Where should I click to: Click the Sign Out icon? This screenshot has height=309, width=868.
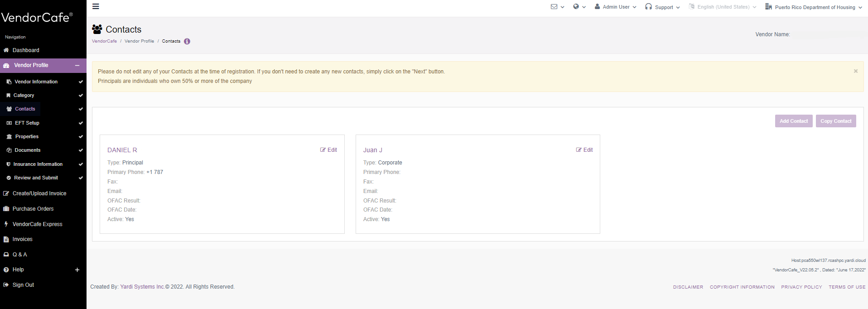[6, 285]
